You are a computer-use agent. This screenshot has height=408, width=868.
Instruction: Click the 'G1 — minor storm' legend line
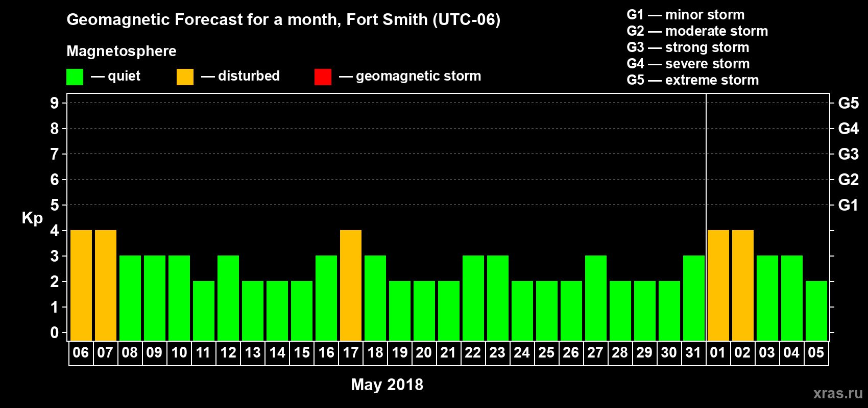tap(685, 15)
